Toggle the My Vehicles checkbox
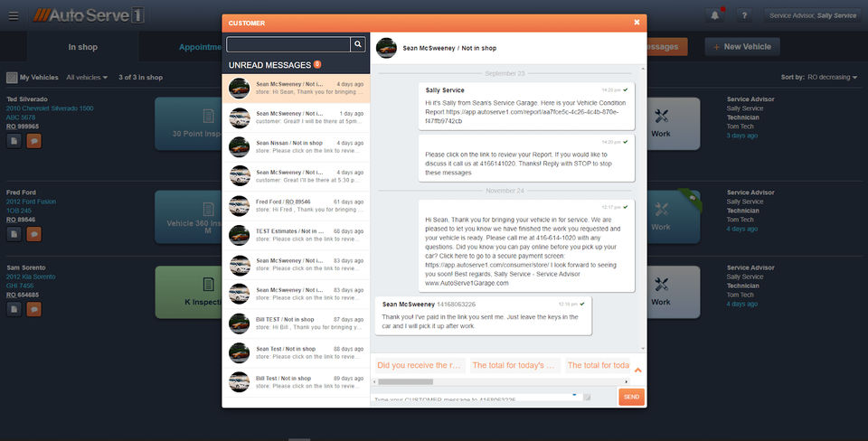The width and height of the screenshot is (868, 441). click(x=12, y=78)
